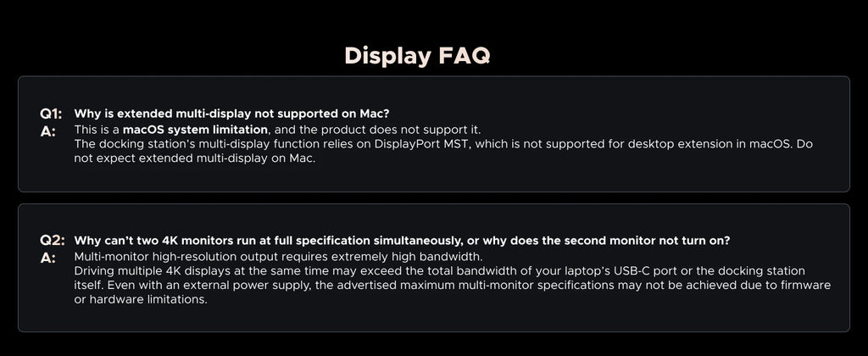Click the Display FAQ heading
Image resolution: width=868 pixels, height=356 pixels.
417,56
